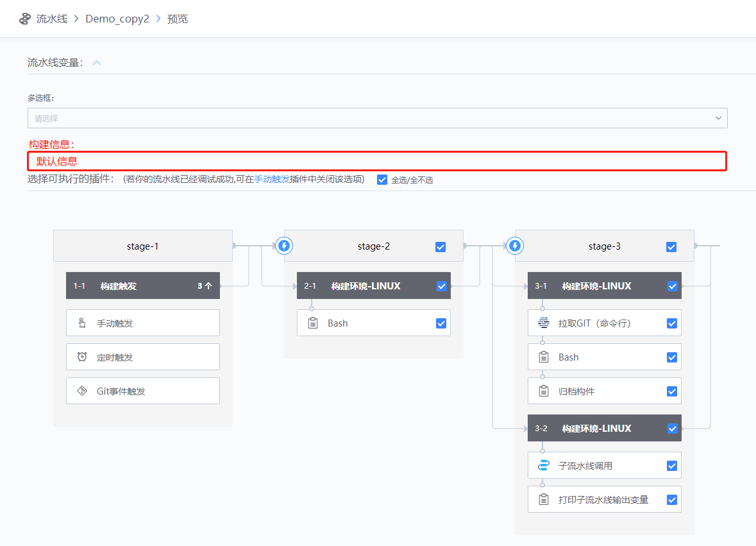Image resolution: width=756 pixels, height=546 pixels.
Task: Click the lightning trigger icon before stage-3
Action: click(514, 246)
